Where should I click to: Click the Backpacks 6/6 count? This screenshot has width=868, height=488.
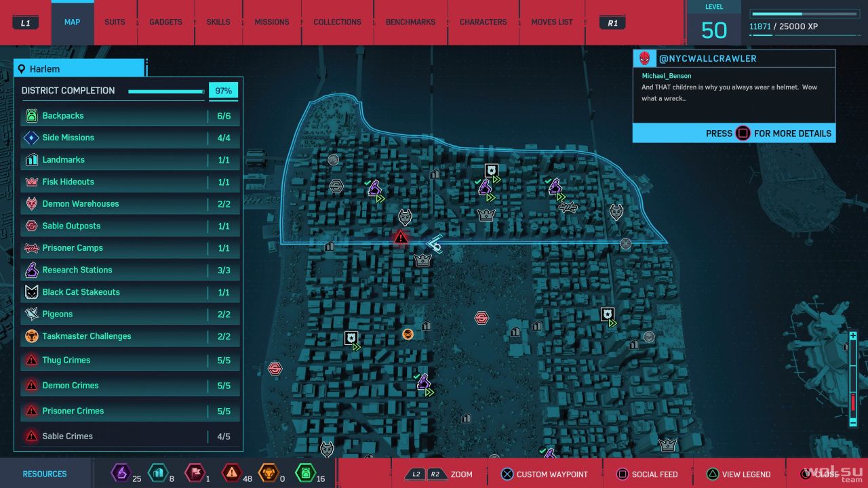click(224, 116)
